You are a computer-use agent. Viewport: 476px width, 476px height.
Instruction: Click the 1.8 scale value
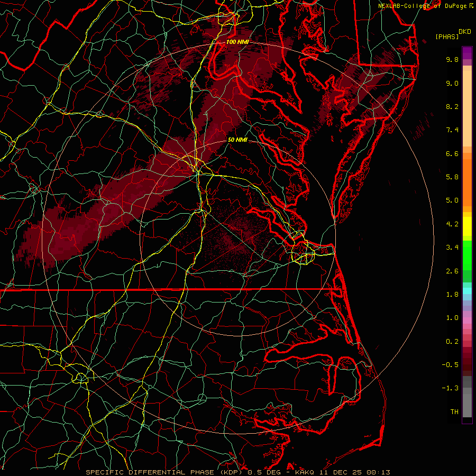pyautogui.click(x=452, y=295)
